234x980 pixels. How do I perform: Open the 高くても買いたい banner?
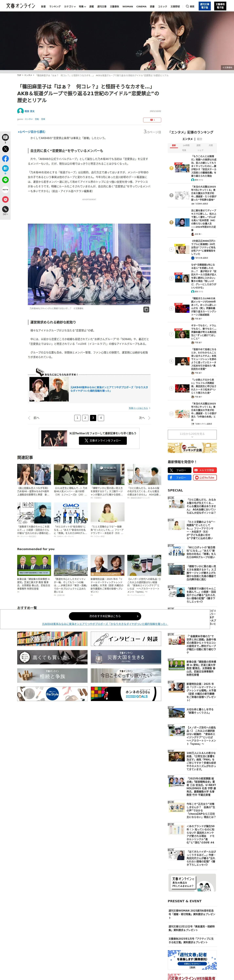(x=52, y=657)
